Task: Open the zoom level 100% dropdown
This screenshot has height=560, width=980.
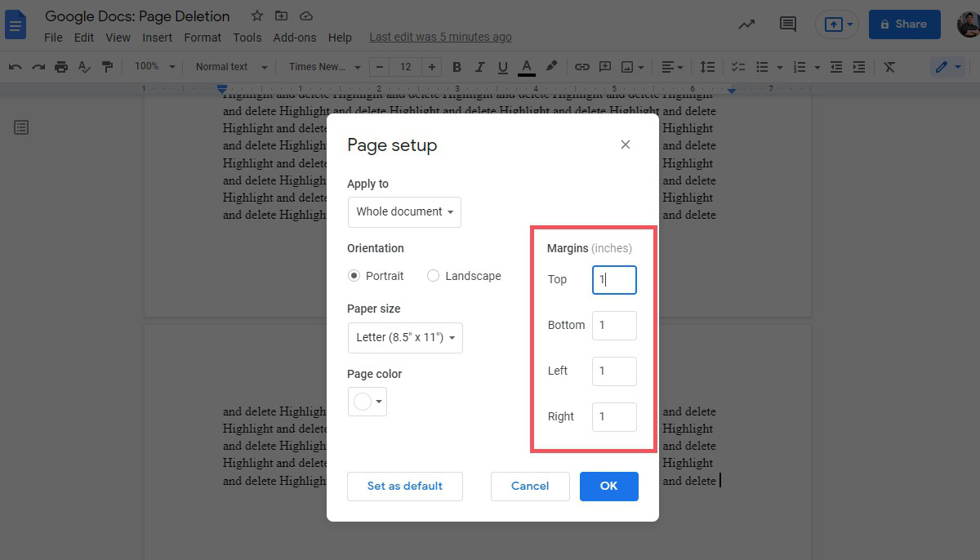Action: point(154,67)
